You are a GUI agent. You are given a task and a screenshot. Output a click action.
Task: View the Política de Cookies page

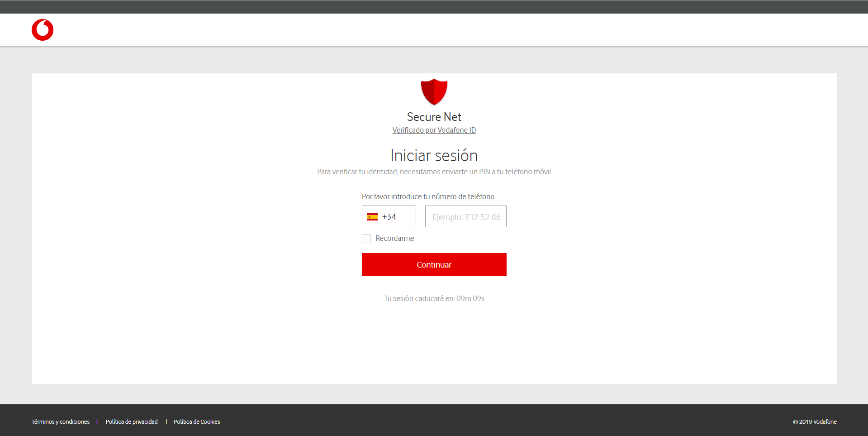click(197, 422)
